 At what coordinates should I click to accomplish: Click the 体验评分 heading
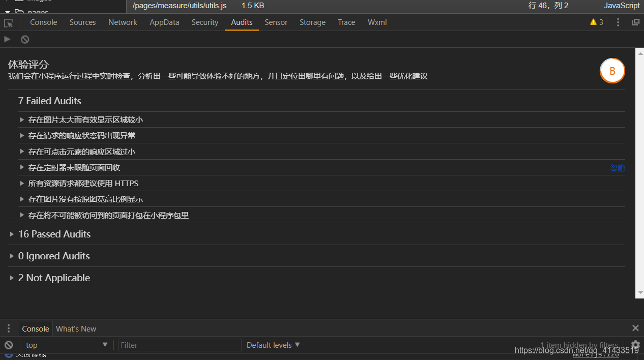click(28, 65)
